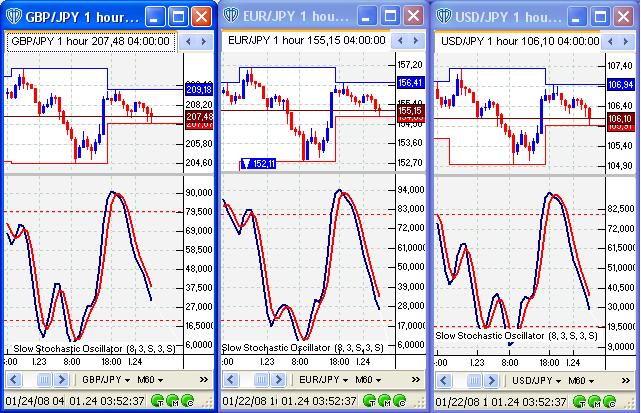This screenshot has width=641, height=413.
Task: Click the 106,10 current price label on USD/JPY axis
Action: 621,119
